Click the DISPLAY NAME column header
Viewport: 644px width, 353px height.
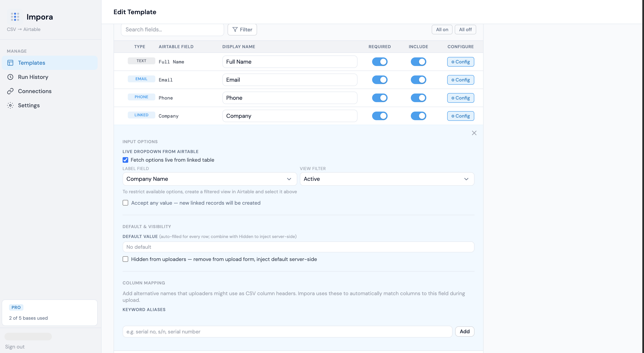pyautogui.click(x=239, y=47)
